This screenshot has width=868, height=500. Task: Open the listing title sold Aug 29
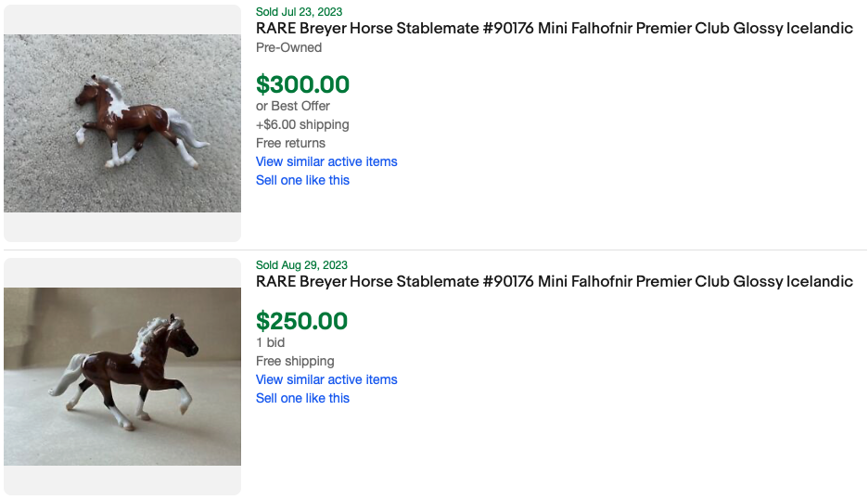pos(554,282)
